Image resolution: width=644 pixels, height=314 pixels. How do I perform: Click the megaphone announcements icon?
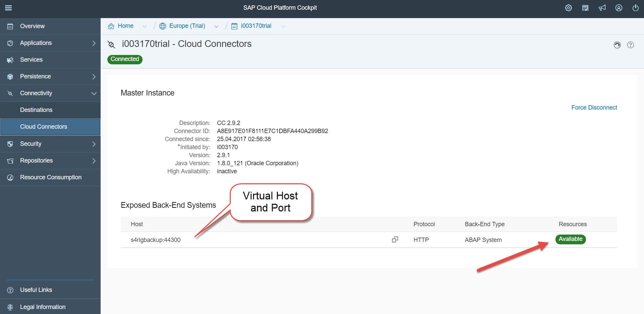pyautogui.click(x=602, y=8)
